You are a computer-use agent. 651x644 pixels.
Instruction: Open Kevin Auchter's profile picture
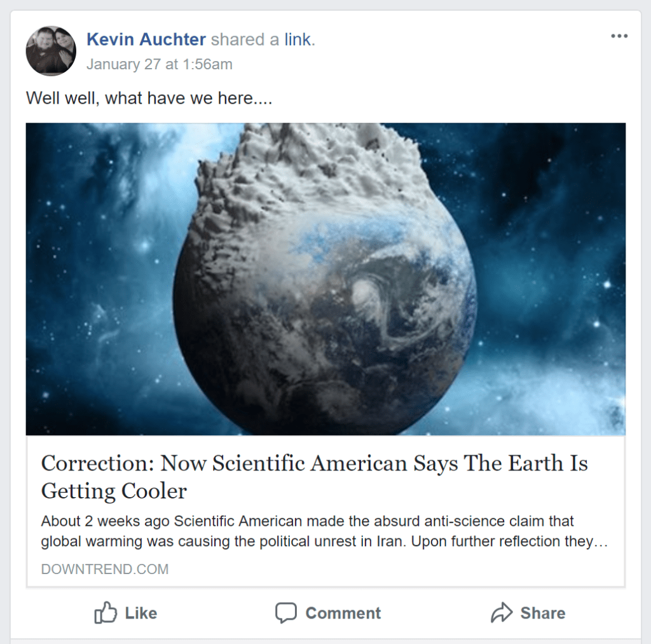(51, 51)
